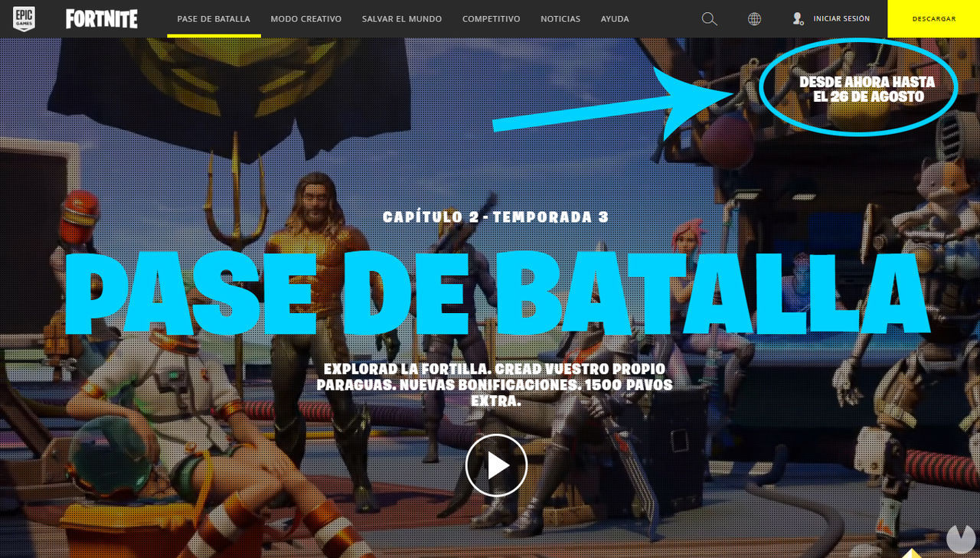Screen dimensions: 980x558
Task: Select the Pase de Batalla tab
Action: pos(214,19)
